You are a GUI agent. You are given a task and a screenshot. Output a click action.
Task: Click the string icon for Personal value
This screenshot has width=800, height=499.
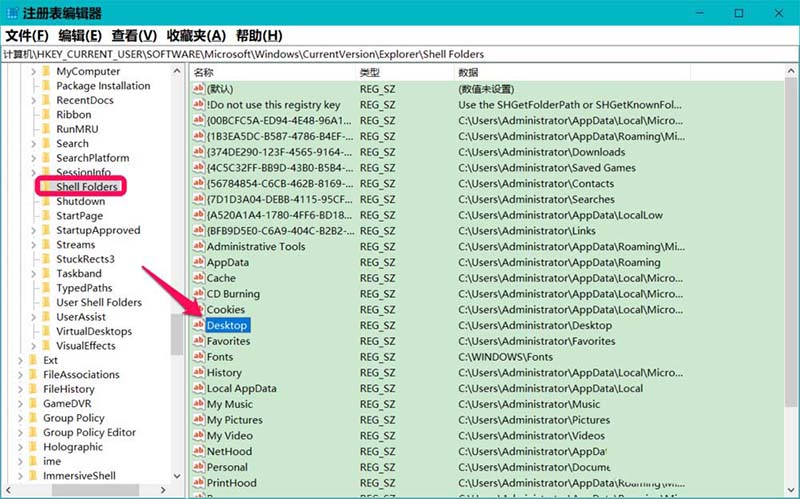tap(198, 467)
